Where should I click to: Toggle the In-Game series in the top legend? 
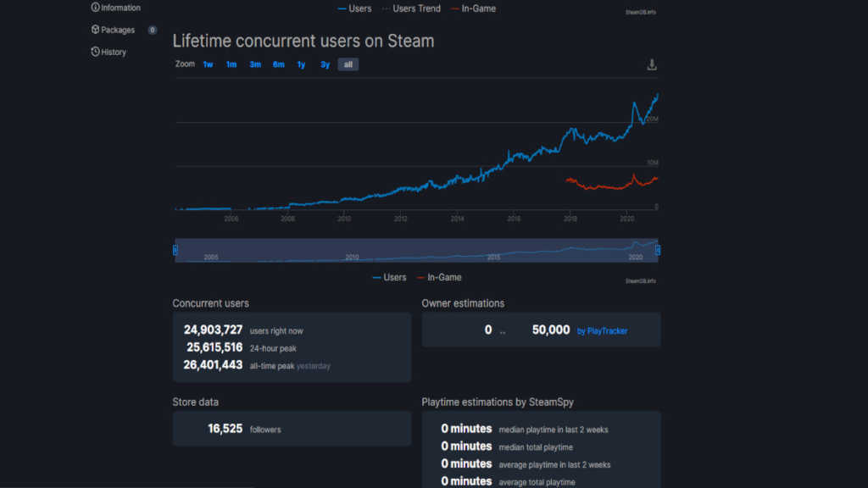(x=480, y=8)
